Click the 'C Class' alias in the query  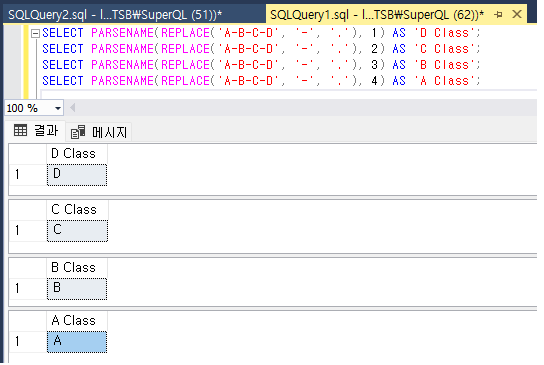[446, 49]
